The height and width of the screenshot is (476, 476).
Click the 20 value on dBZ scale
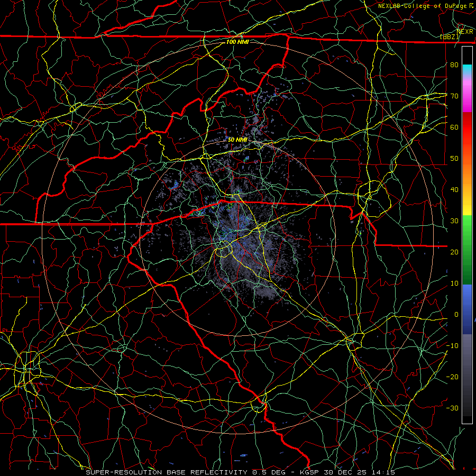[x=454, y=252]
